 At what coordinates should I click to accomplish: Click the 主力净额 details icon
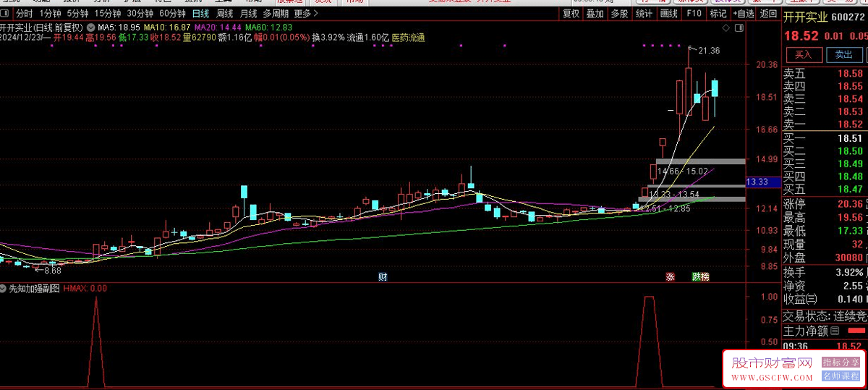[x=835, y=331]
